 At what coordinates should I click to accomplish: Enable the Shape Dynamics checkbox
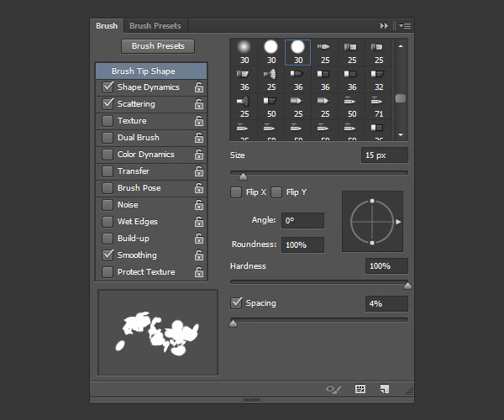[108, 87]
